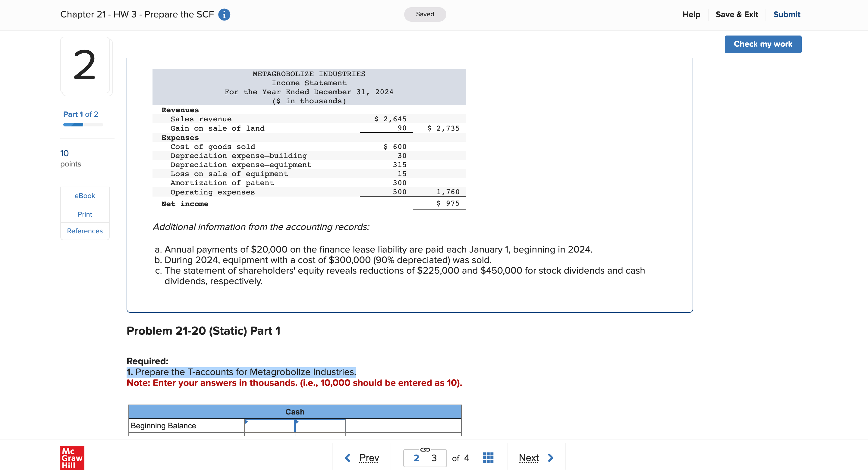The width and height of the screenshot is (868, 475).
Task: Open the References link
Action: 85,231
